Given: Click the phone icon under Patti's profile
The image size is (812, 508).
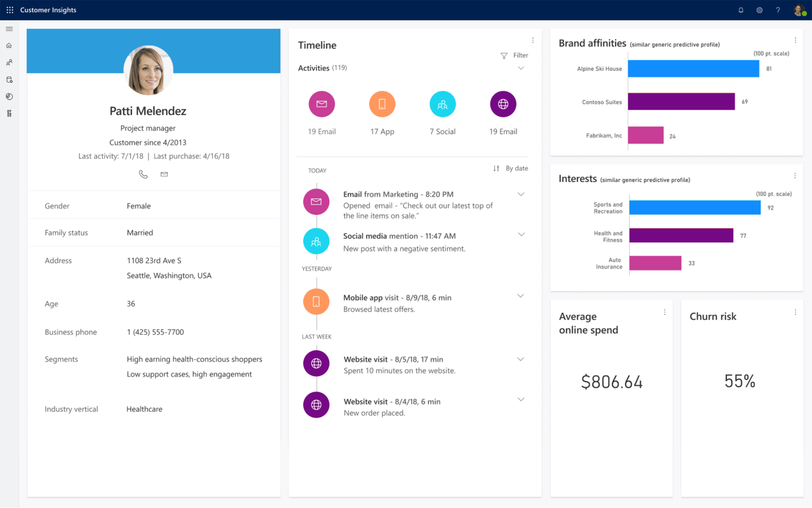Looking at the screenshot, I should point(143,174).
